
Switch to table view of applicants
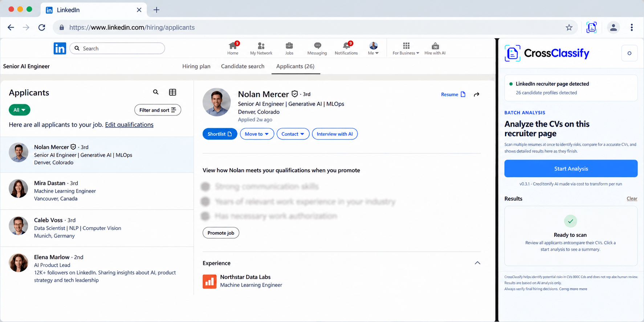(x=173, y=92)
